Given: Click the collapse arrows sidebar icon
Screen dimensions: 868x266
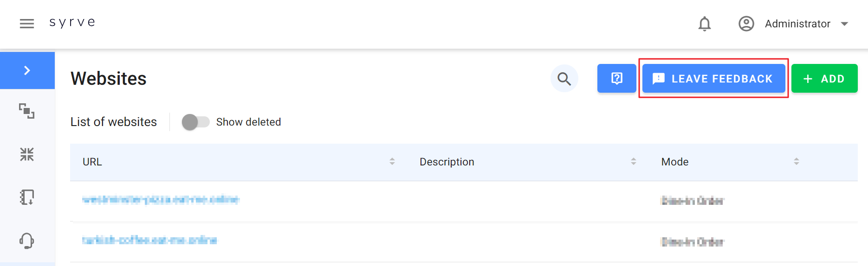Looking at the screenshot, I should (27, 154).
